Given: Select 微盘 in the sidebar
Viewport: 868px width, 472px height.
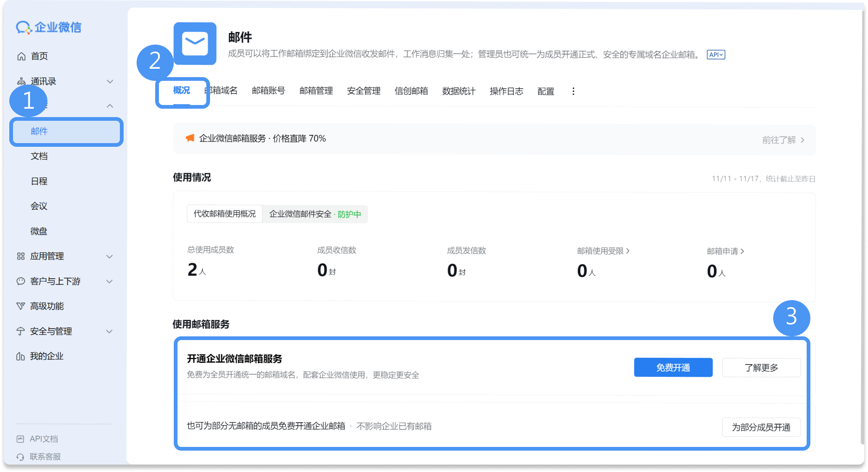Looking at the screenshot, I should 39,231.
